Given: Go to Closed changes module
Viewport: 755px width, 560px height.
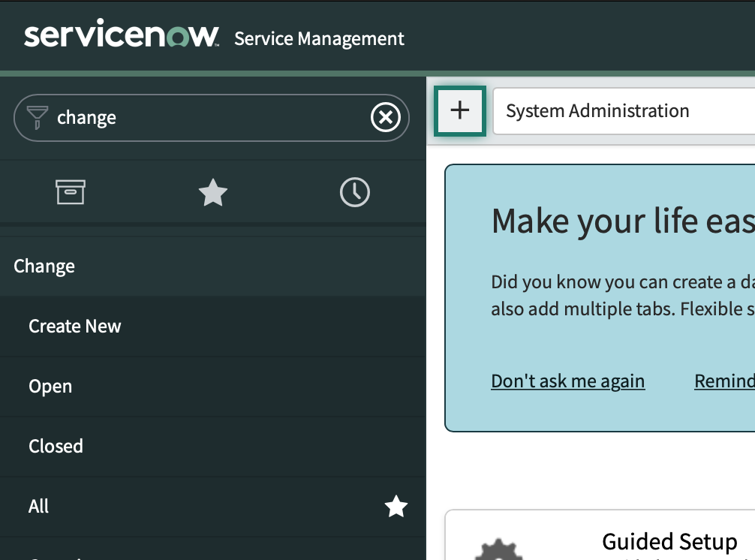Looking at the screenshot, I should point(56,446).
